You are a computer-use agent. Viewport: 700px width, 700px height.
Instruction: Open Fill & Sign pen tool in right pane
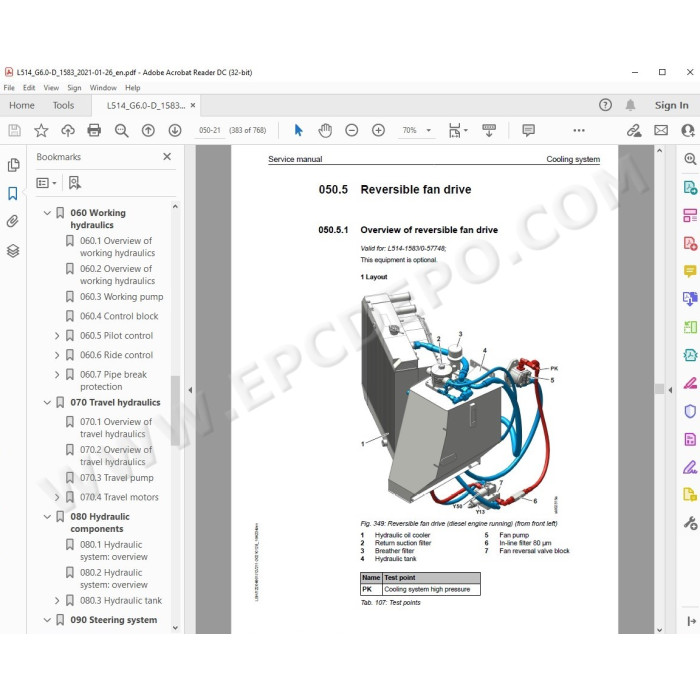pyautogui.click(x=690, y=467)
